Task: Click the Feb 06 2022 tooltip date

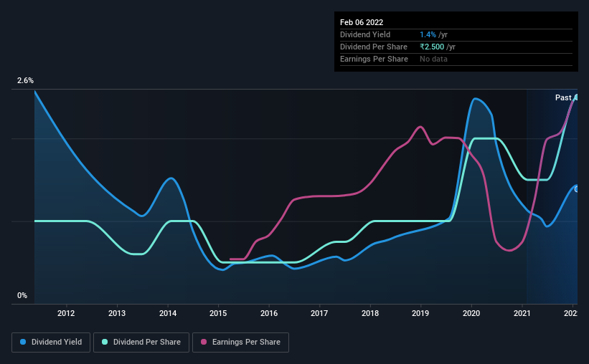Action: click(x=362, y=22)
